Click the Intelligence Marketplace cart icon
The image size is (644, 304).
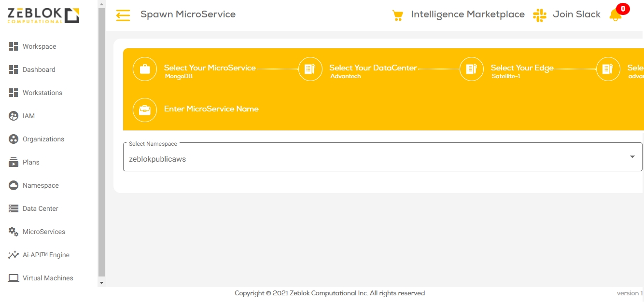pyautogui.click(x=398, y=15)
